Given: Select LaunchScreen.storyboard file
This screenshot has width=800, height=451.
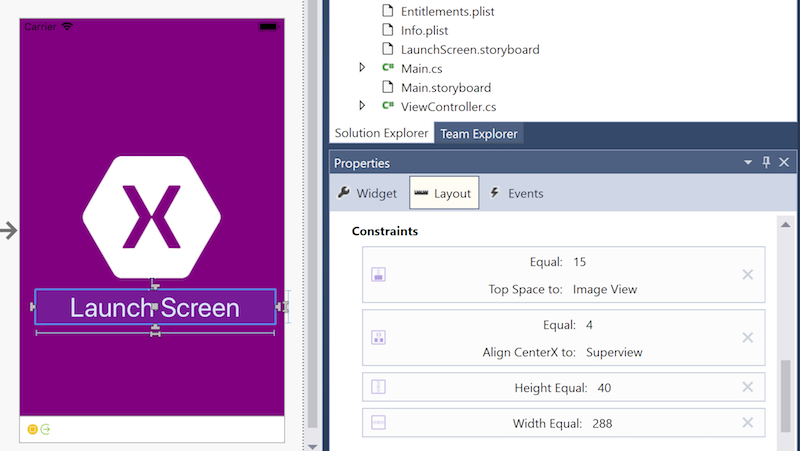Looking at the screenshot, I should pyautogui.click(x=470, y=49).
